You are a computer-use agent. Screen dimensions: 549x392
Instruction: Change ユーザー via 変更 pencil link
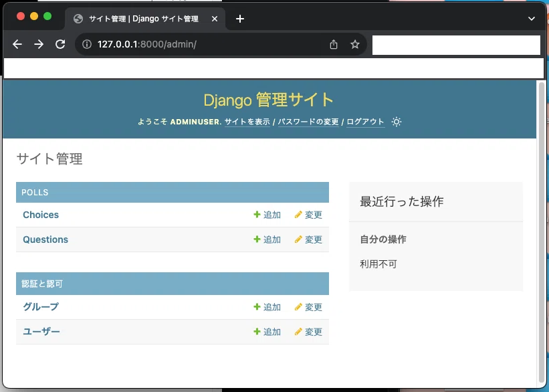point(308,332)
